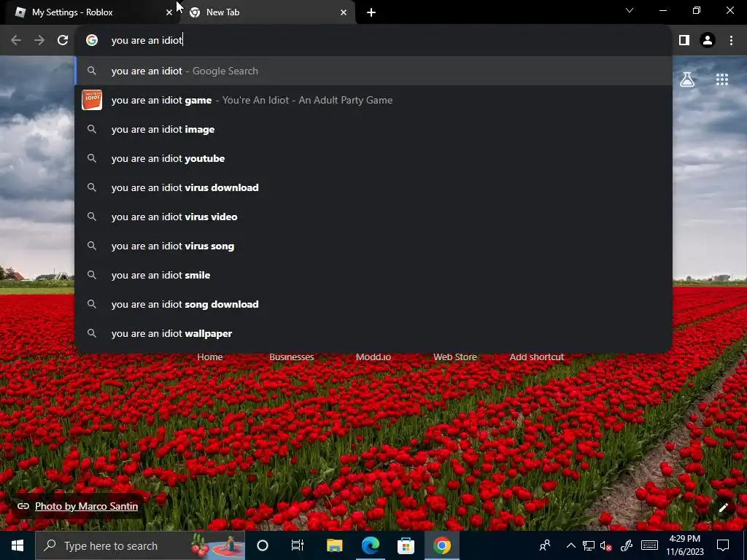Open the notification center icon
The image size is (747, 560).
click(x=723, y=545)
